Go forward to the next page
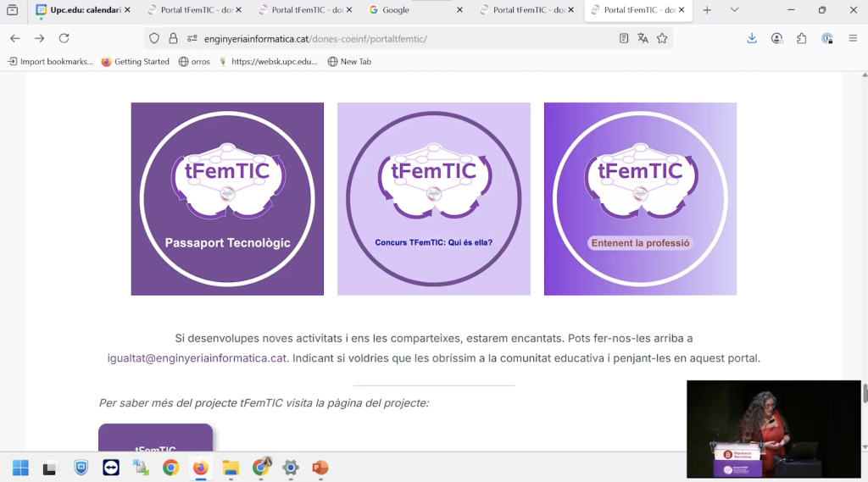The image size is (868, 482). pyautogui.click(x=39, y=38)
